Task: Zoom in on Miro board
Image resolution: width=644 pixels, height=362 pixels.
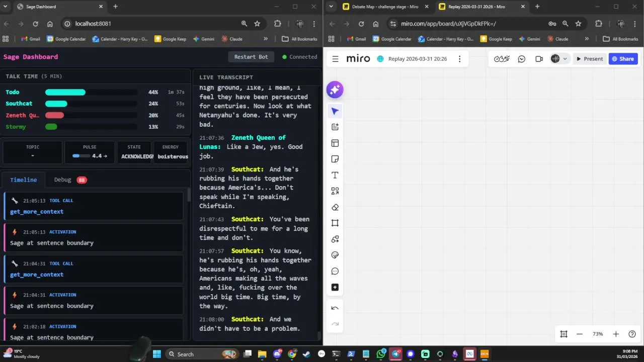Action: 616,334
